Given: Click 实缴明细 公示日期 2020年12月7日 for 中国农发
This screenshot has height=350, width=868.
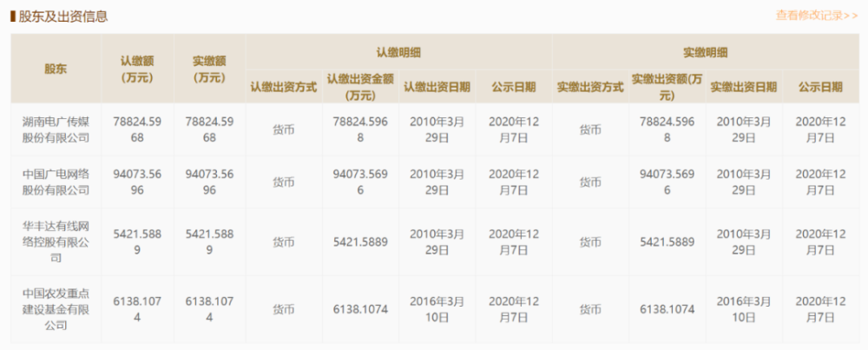Looking at the screenshot, I should click(820, 309).
